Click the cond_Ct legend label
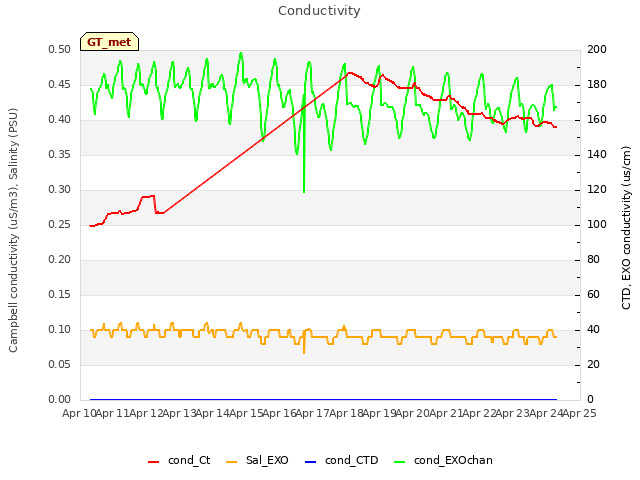 pyautogui.click(x=189, y=460)
